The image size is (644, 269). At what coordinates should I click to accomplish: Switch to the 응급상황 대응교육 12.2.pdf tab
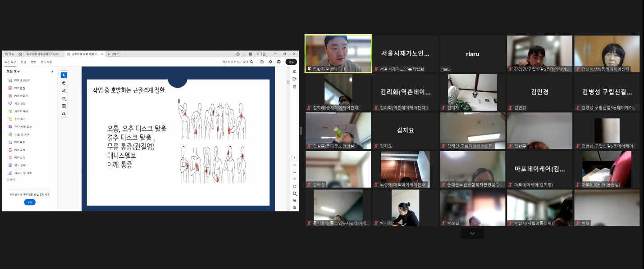tap(42, 54)
